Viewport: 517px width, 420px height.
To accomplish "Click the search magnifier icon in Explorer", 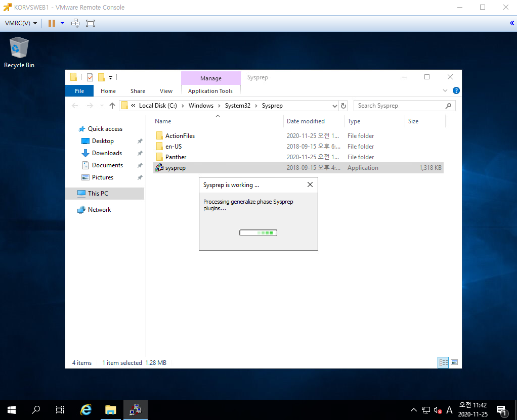I will pos(448,106).
